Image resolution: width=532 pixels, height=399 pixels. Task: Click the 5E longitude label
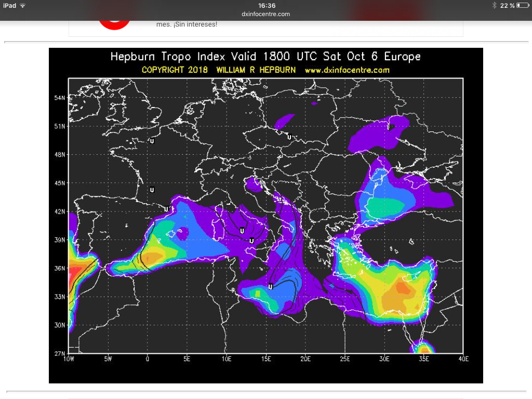pos(187,359)
